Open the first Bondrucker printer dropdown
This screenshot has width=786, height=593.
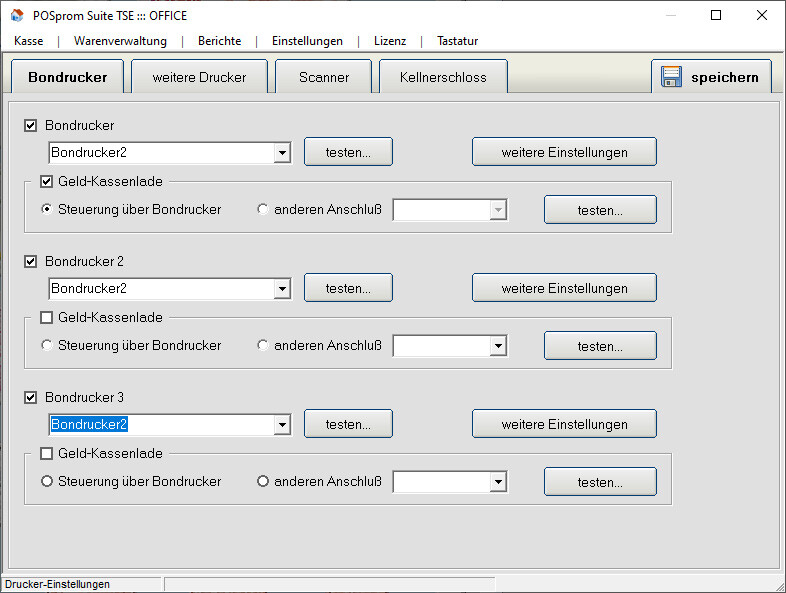[282, 153]
